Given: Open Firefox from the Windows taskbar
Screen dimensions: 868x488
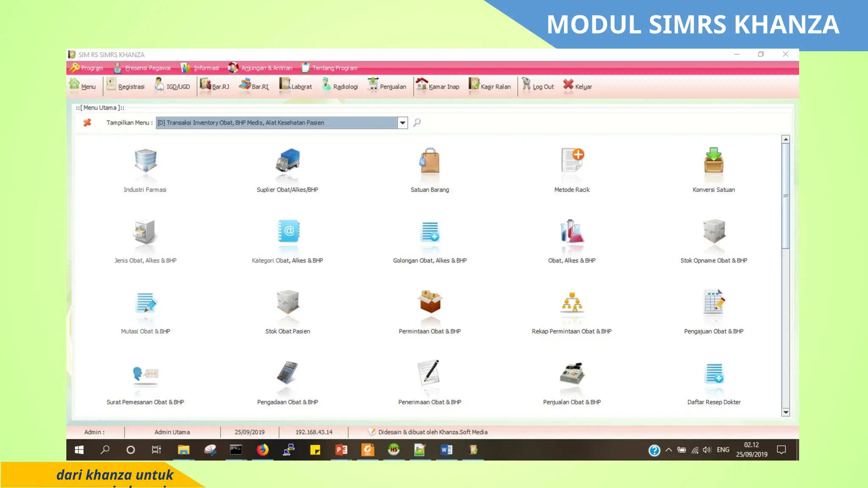Looking at the screenshot, I should tap(263, 450).
